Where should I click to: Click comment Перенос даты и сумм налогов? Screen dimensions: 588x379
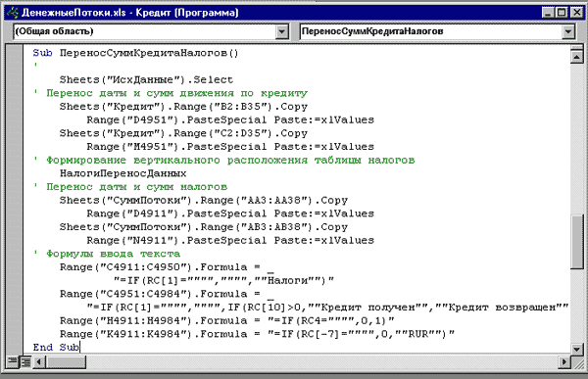tap(137, 187)
